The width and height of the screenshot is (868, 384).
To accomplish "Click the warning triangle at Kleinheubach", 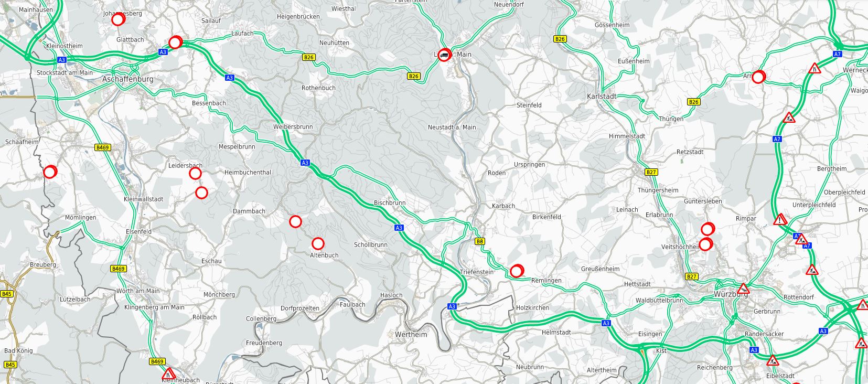I will pyautogui.click(x=168, y=374).
